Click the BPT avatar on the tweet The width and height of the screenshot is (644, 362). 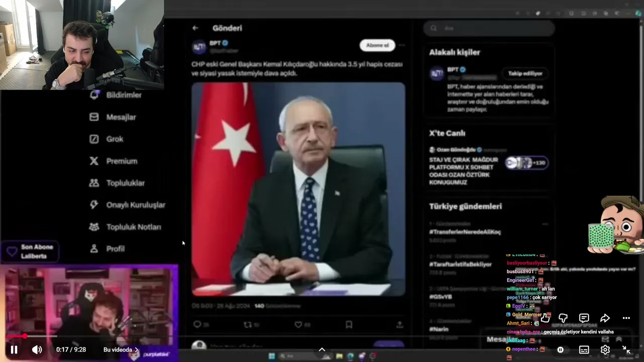[x=199, y=47]
